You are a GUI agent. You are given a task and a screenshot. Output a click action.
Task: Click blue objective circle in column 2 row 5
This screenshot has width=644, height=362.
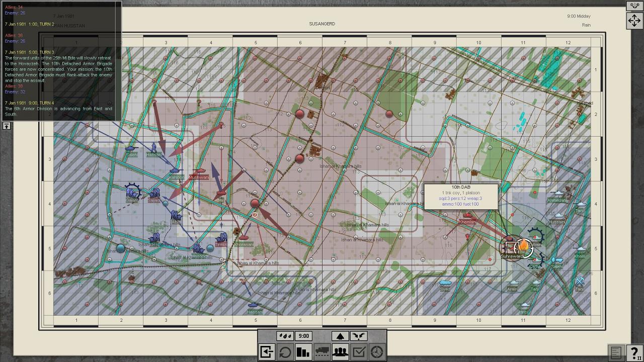tap(121, 248)
